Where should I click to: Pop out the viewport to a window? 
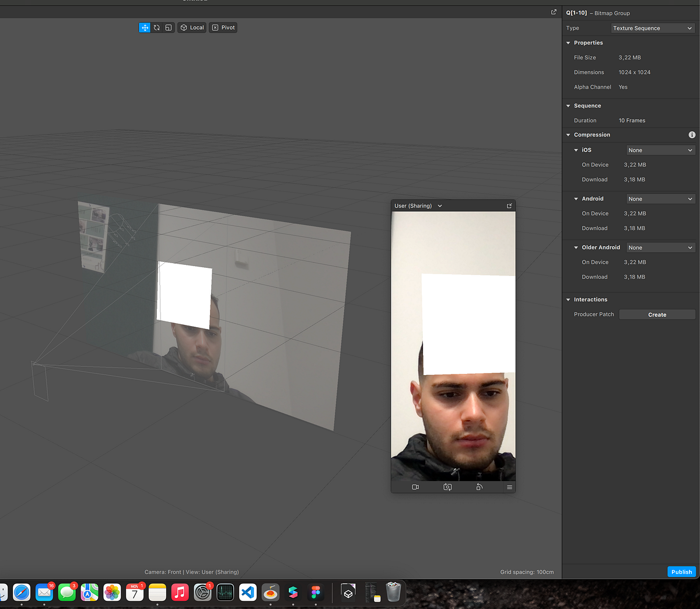tap(554, 12)
